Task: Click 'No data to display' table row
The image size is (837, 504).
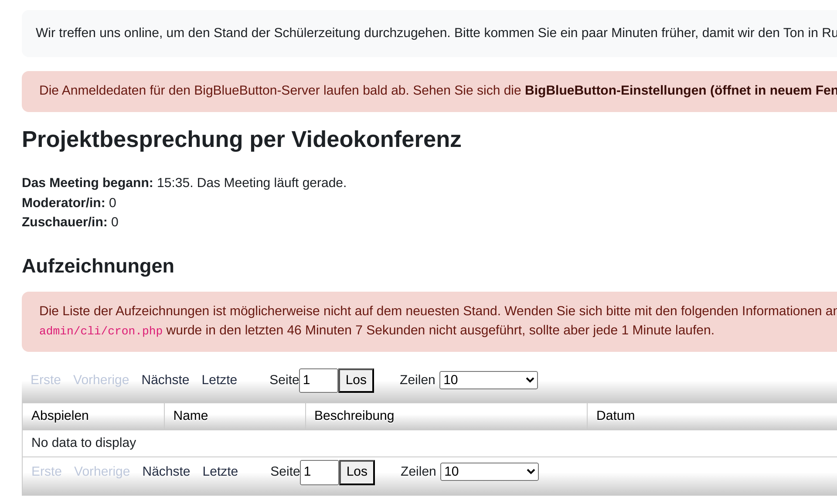Action: pos(429,443)
